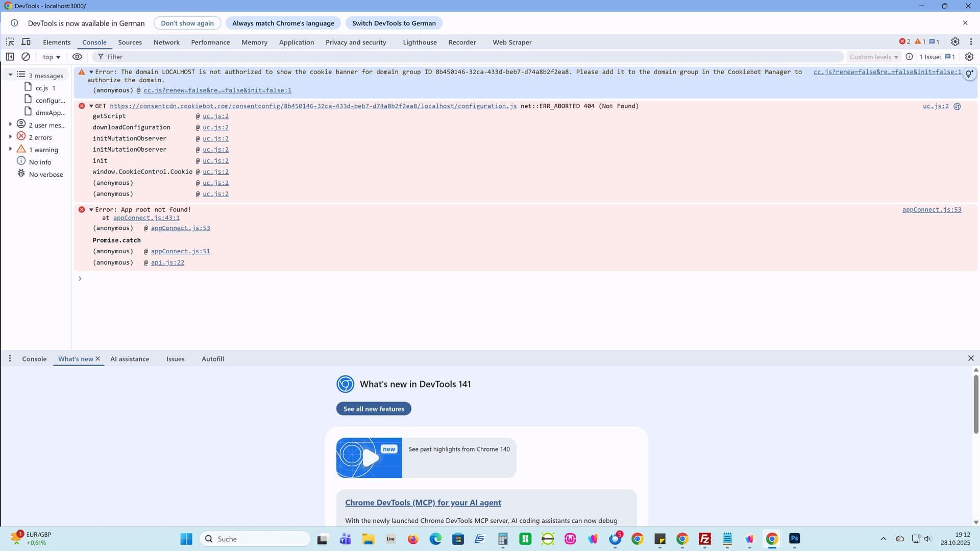
Task: Toggle the console sidebar panel icon
Action: 10,57
